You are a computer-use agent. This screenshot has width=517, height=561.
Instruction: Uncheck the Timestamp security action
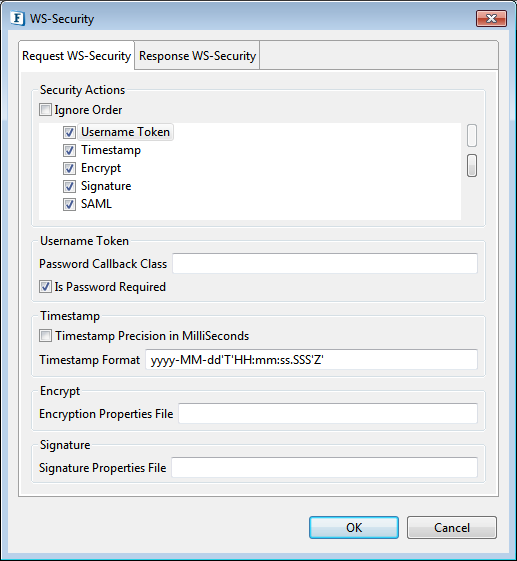pyautogui.click(x=69, y=150)
